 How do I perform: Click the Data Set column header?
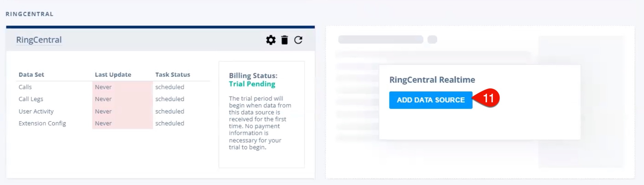pos(31,75)
